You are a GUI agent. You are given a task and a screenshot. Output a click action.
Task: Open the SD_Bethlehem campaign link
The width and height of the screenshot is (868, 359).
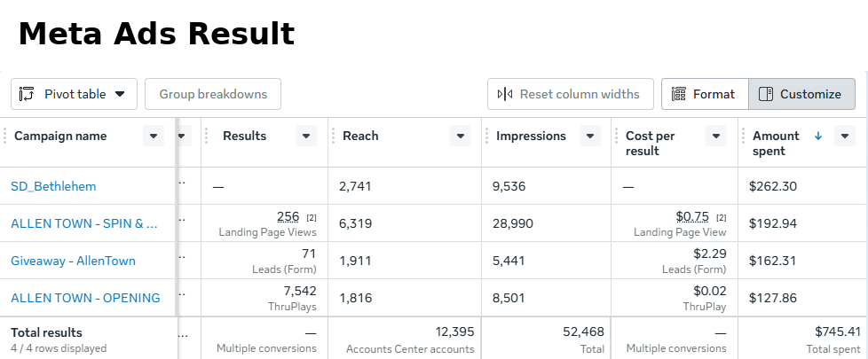54,186
